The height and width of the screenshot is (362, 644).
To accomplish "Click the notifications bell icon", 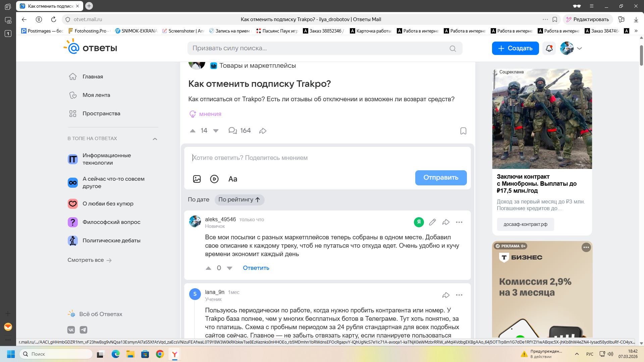I will tap(549, 48).
